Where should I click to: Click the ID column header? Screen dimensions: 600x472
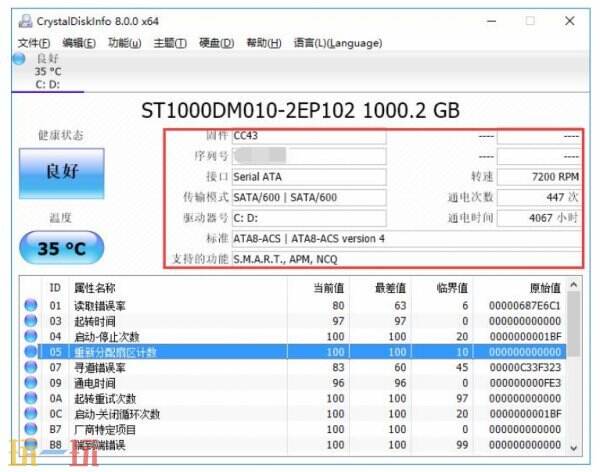55,287
